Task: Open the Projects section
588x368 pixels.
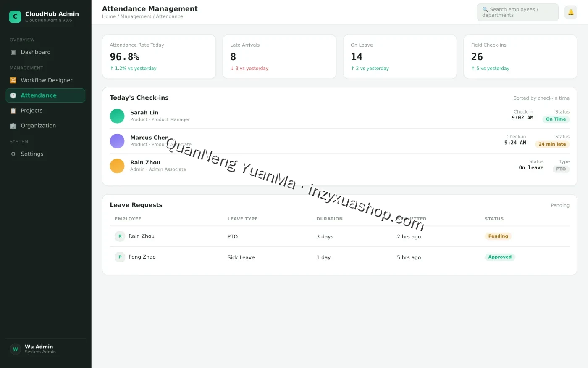Action: pos(45,111)
